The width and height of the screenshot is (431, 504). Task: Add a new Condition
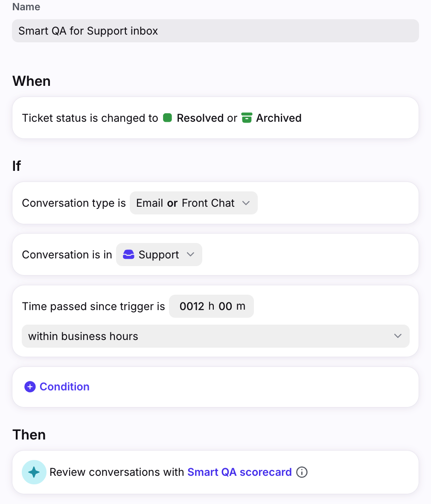[x=64, y=387]
